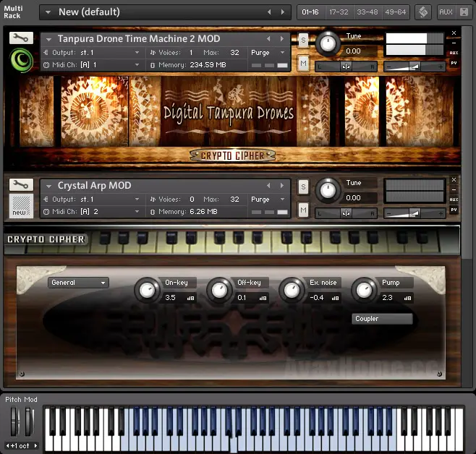
Task: Load previous instrument for Tanpura Drone
Action: [268, 39]
